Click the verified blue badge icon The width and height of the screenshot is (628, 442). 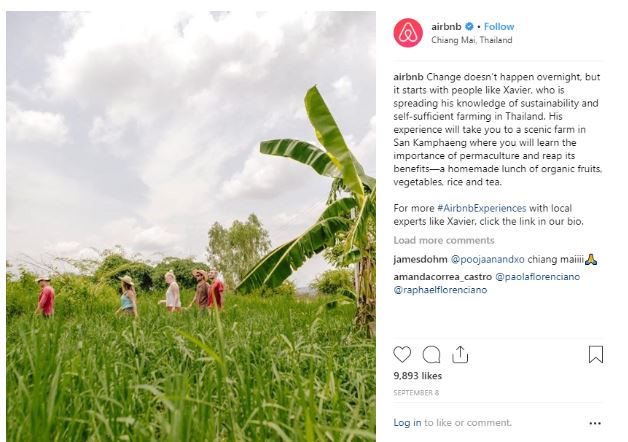coord(469,26)
